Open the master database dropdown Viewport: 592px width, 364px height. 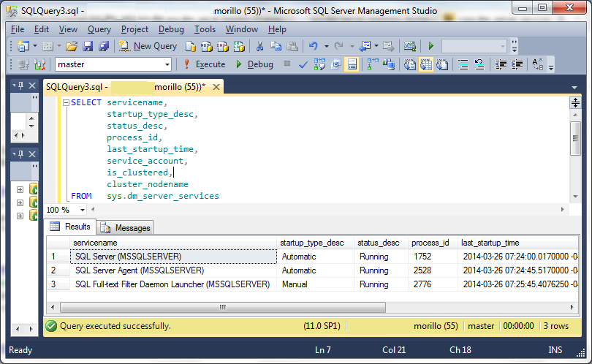coord(167,64)
